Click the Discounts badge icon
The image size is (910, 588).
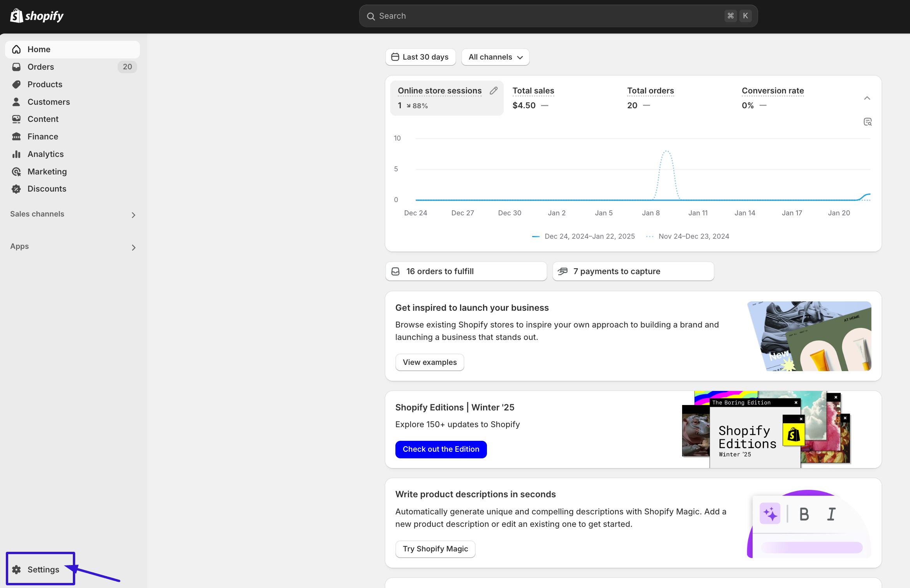(16, 189)
